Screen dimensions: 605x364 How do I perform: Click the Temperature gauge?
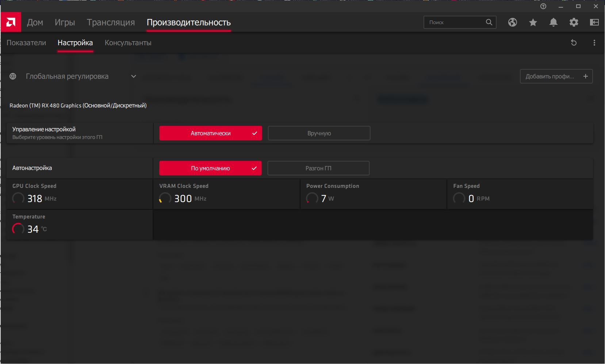18,229
